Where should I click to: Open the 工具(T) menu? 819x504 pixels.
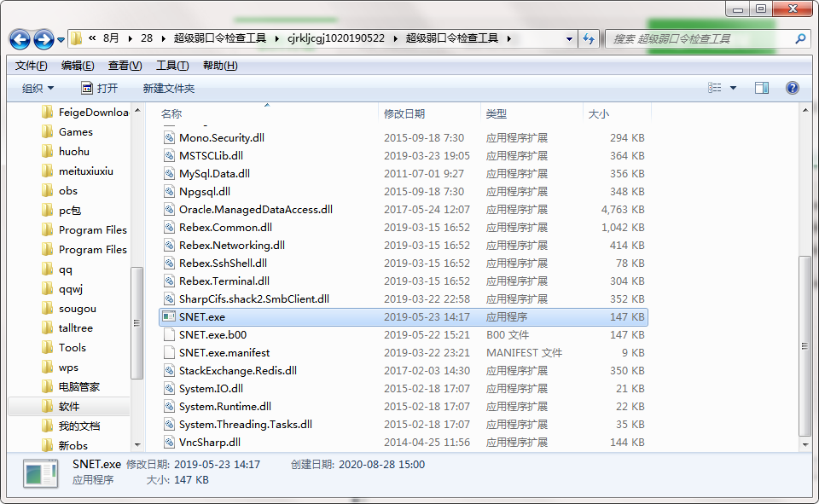coord(172,66)
